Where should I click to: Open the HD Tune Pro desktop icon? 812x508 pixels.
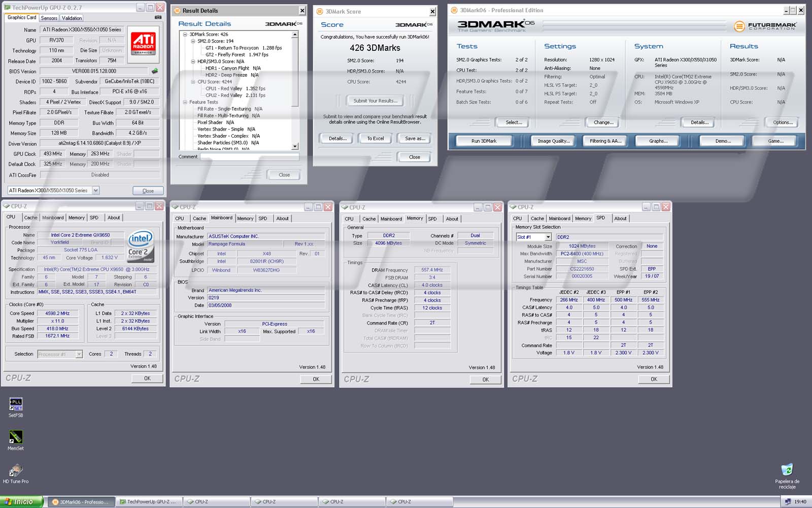click(x=16, y=473)
